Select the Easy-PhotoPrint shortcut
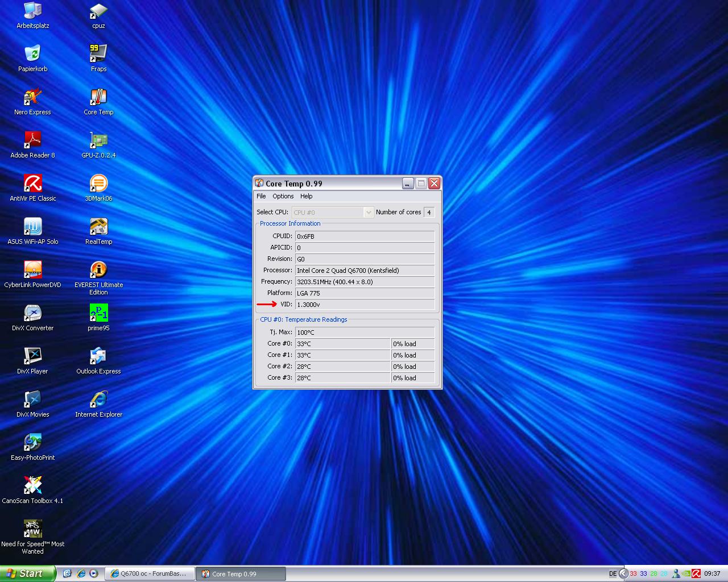Image resolution: width=728 pixels, height=582 pixels. coord(32,447)
